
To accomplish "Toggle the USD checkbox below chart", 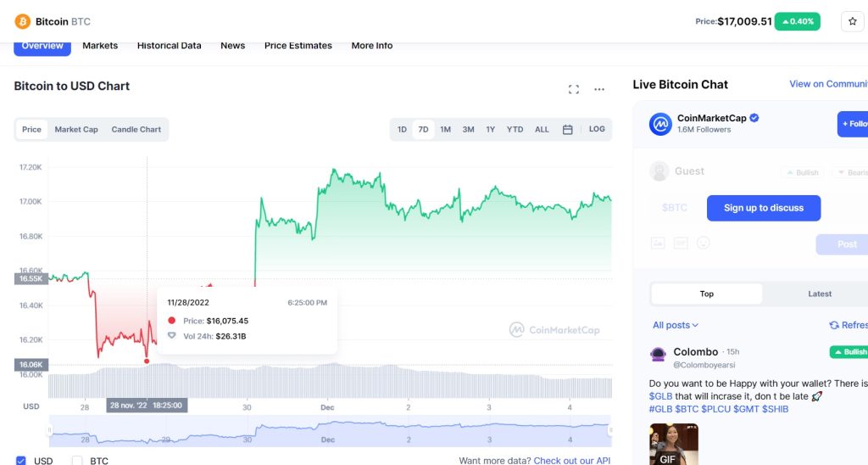I will pos(21,461).
